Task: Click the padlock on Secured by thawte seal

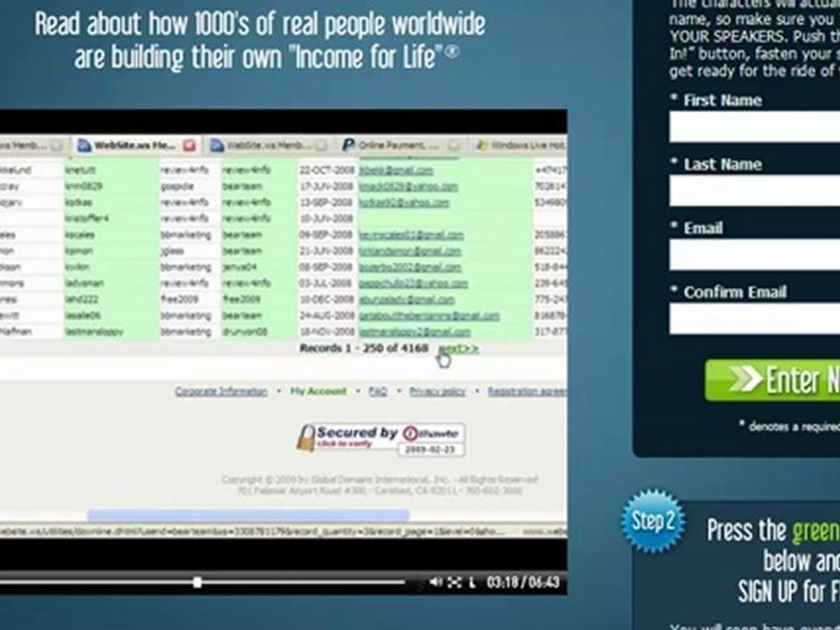Action: 306,438
